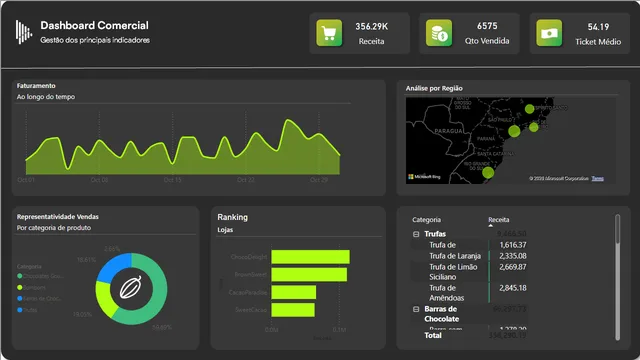Image resolution: width=640 pixels, height=360 pixels.
Task: Select the SweetCacao bar in Ranking
Action: [x=293, y=310]
